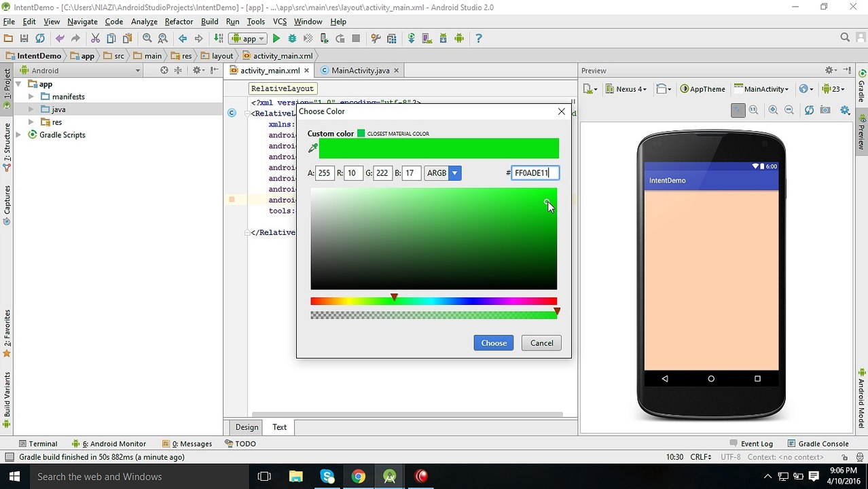Screen dimensions: 868x489
Task: Click the Stop square icon
Action: (356, 39)
